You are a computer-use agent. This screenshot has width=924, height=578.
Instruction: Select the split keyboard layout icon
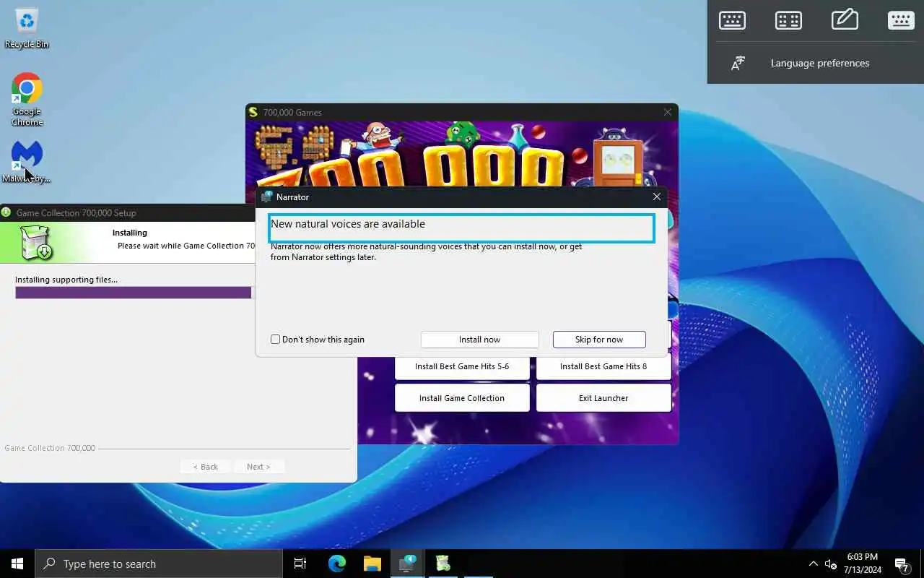click(788, 20)
